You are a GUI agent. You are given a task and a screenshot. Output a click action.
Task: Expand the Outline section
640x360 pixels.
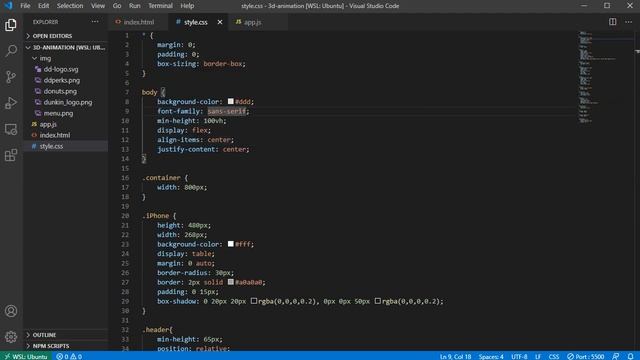coord(44,335)
